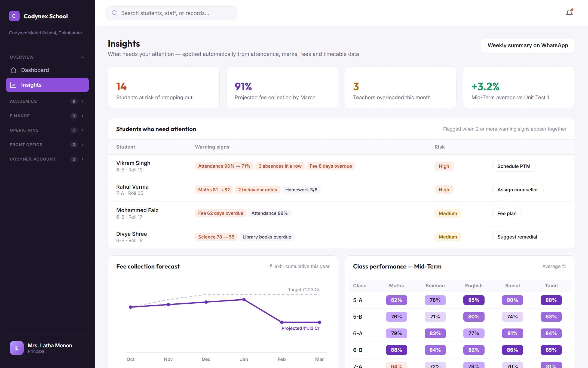Click Fee plan for Mohammed Faiz
Screen dimensions: 588x368
pyautogui.click(x=507, y=213)
